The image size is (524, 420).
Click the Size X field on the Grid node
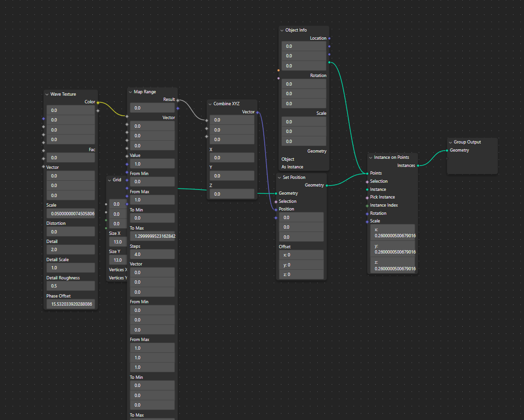[x=118, y=242]
